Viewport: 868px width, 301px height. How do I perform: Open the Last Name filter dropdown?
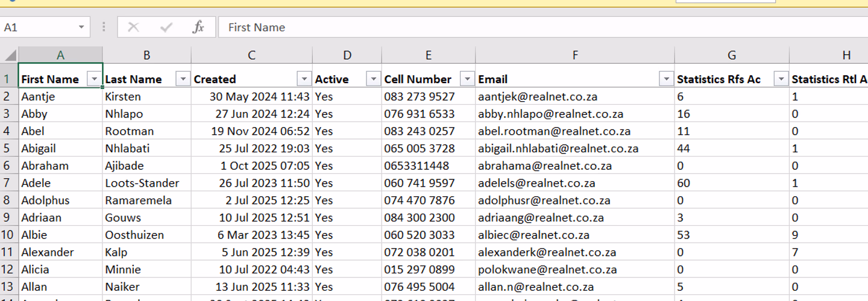tap(183, 79)
